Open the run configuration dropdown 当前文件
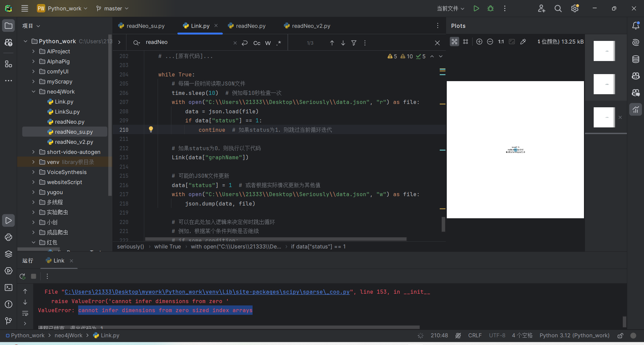Viewport: 644px width, 345px height. coord(450,8)
